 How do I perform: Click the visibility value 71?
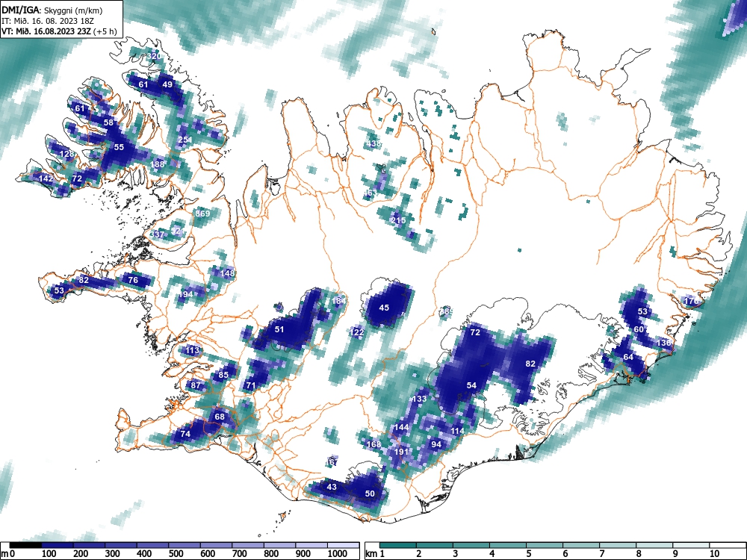pyautogui.click(x=251, y=385)
